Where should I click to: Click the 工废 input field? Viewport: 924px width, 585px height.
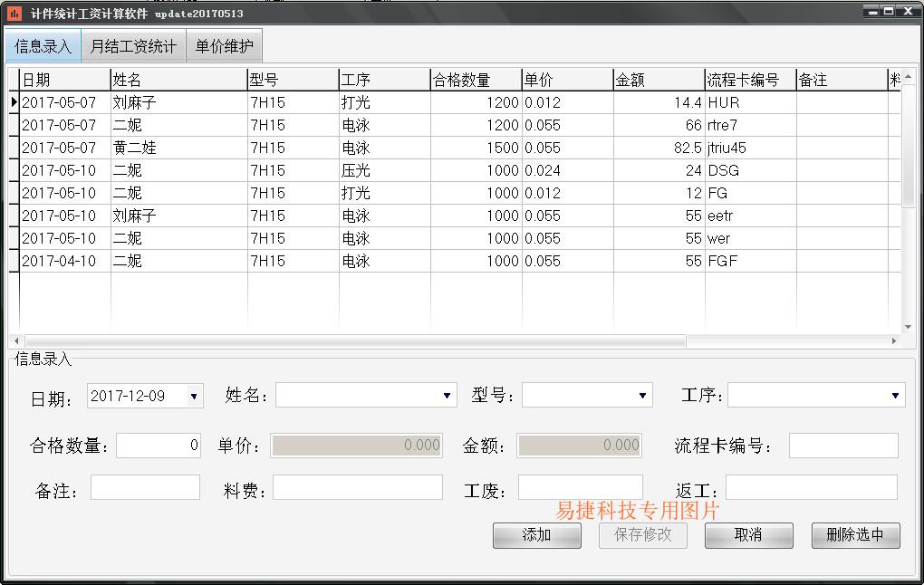click(x=581, y=488)
